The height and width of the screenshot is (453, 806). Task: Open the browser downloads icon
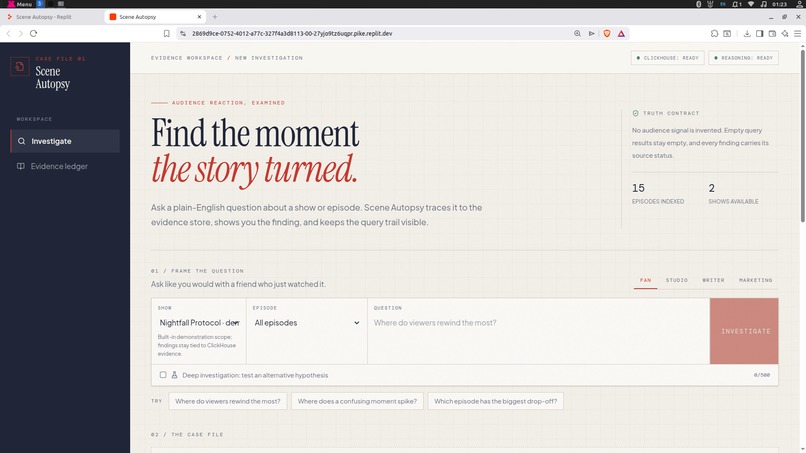coord(747,33)
